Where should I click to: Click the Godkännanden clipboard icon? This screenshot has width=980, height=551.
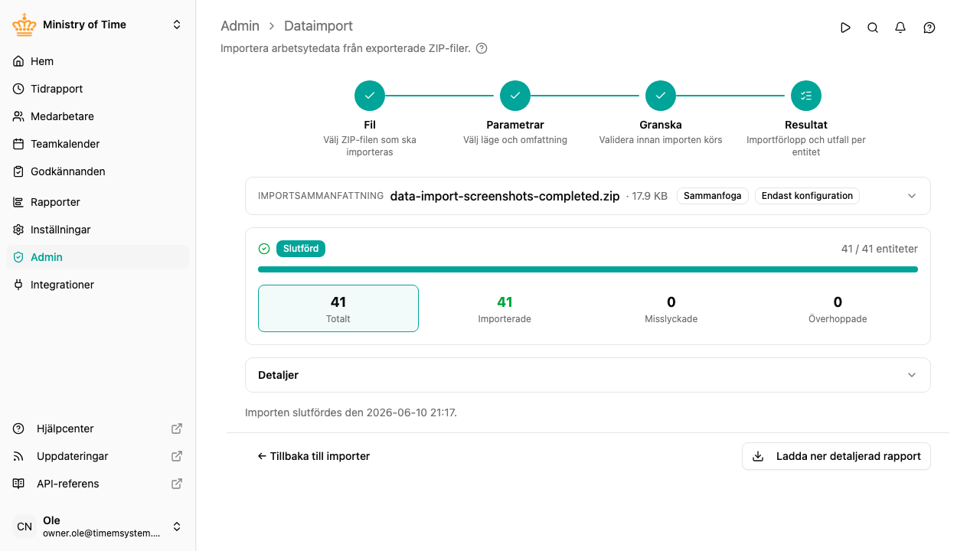tap(18, 171)
